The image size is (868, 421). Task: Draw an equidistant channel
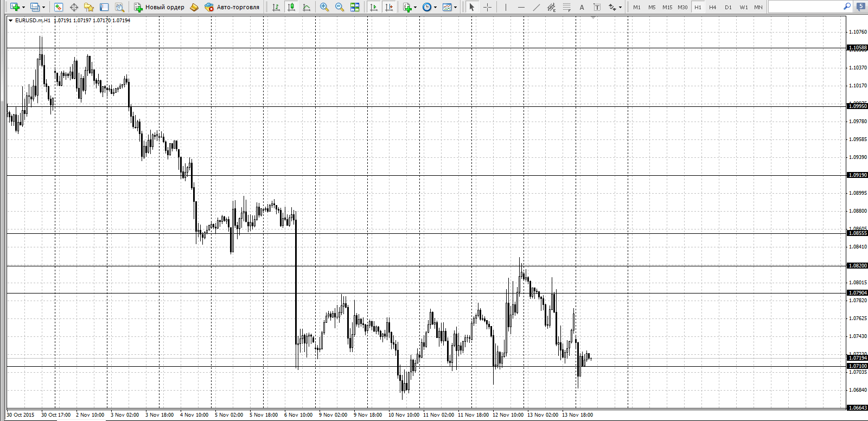point(552,7)
